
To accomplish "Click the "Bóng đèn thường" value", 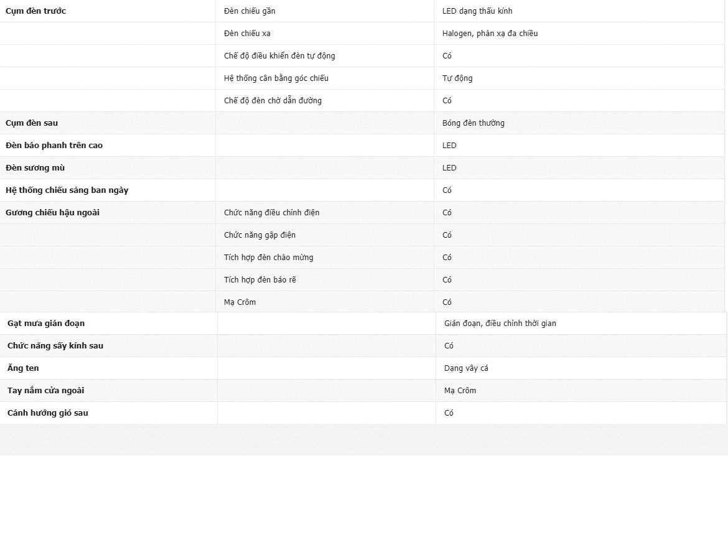I will coord(474,123).
